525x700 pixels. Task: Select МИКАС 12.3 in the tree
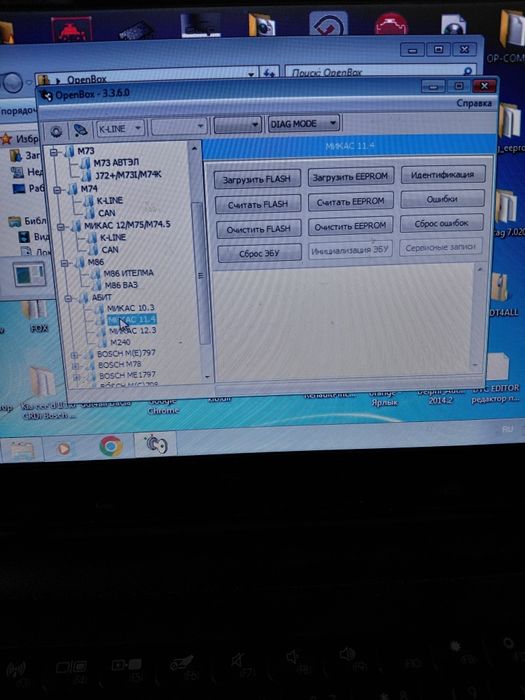133,331
